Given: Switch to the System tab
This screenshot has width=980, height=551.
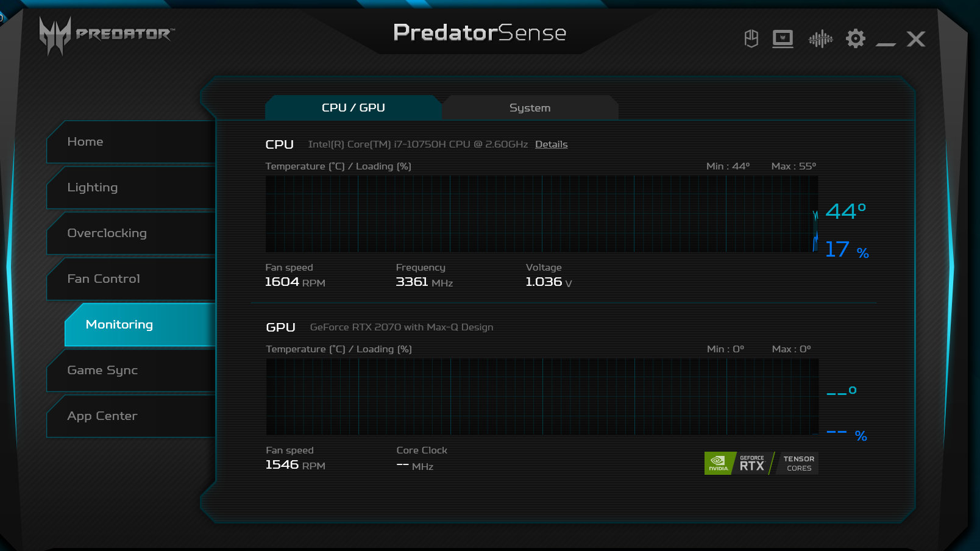Looking at the screenshot, I should pyautogui.click(x=530, y=107).
